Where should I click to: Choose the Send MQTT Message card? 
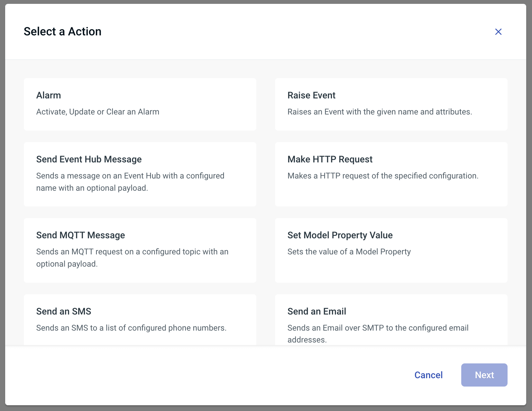[x=140, y=250]
